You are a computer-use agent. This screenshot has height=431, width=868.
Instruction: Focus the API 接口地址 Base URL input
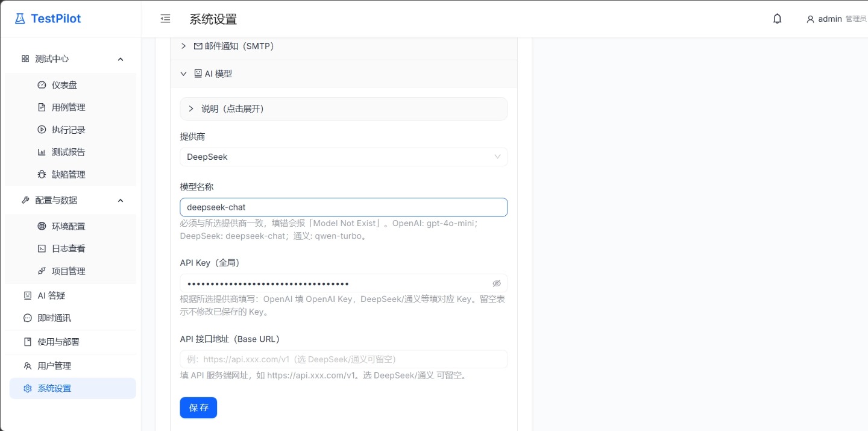344,359
